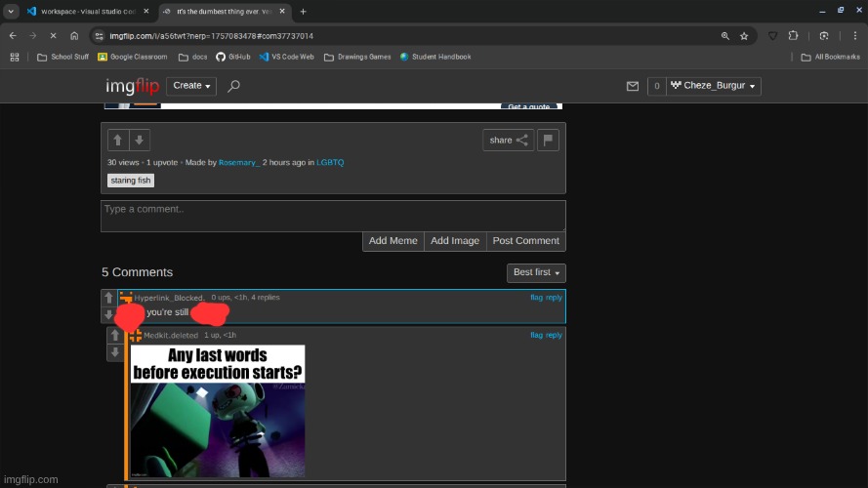This screenshot has width=868, height=488.
Task: Open the All Bookmarks folder
Action: click(x=830, y=57)
